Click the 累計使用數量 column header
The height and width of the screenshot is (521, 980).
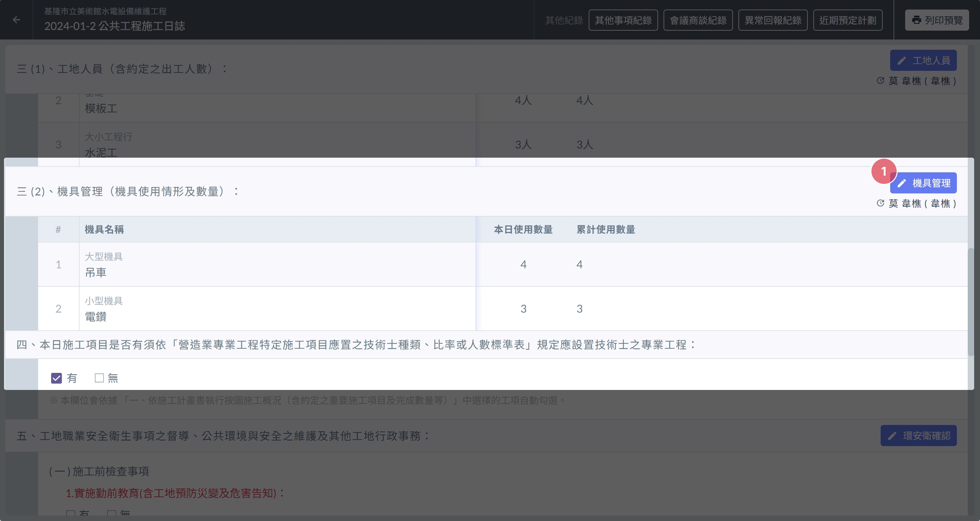pyautogui.click(x=606, y=229)
